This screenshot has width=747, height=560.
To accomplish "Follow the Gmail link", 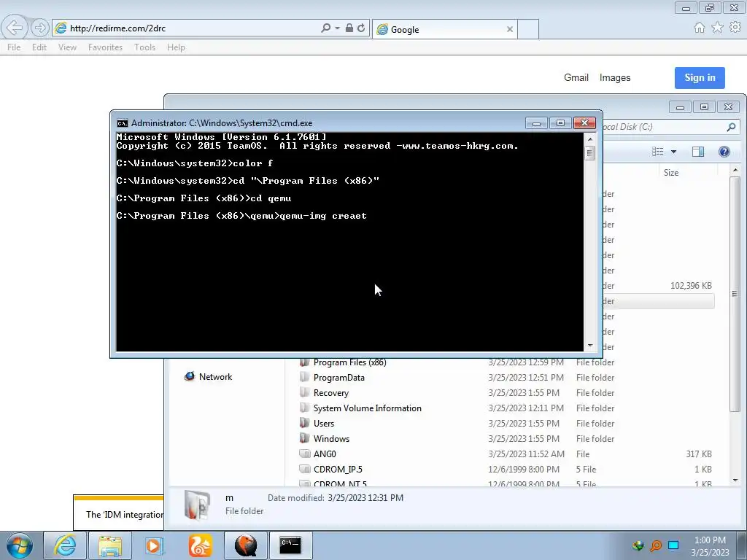I will coord(576,77).
